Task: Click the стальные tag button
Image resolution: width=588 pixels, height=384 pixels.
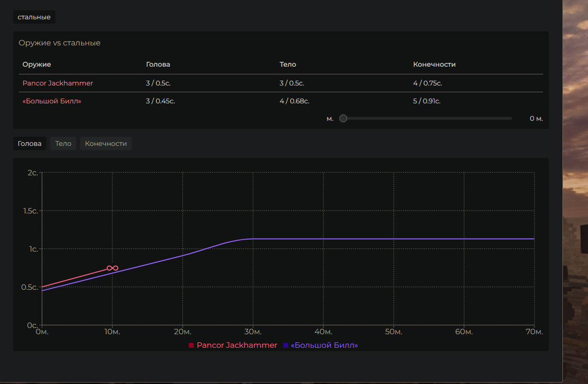Action: (34, 17)
